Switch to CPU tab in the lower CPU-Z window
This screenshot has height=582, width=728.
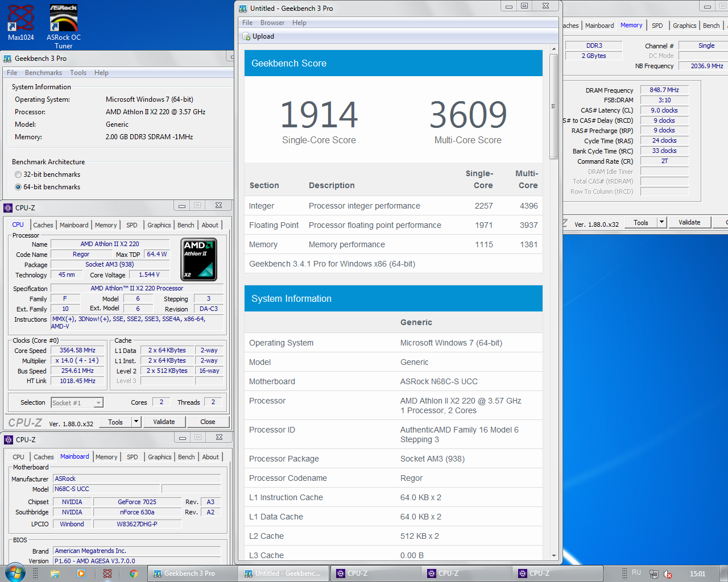click(x=18, y=457)
